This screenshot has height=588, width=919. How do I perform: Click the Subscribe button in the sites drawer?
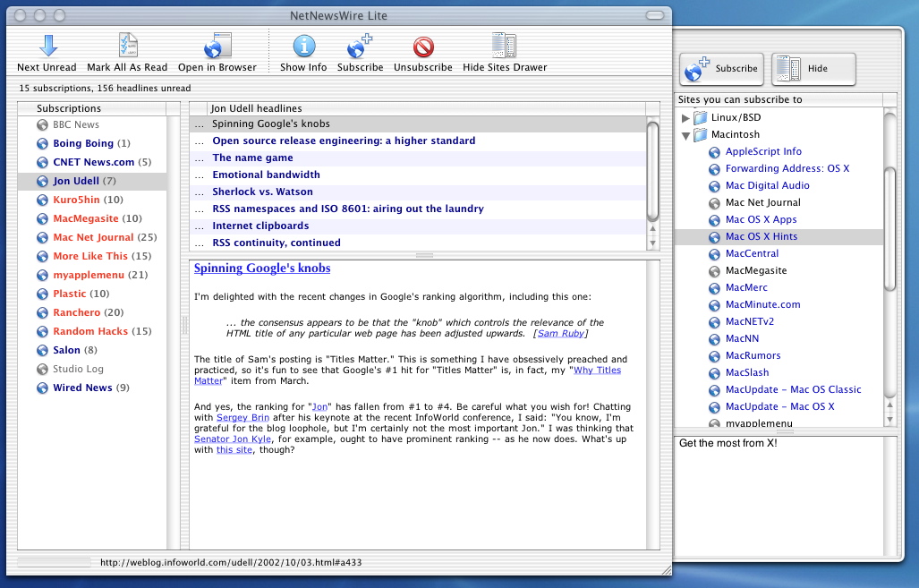click(722, 69)
